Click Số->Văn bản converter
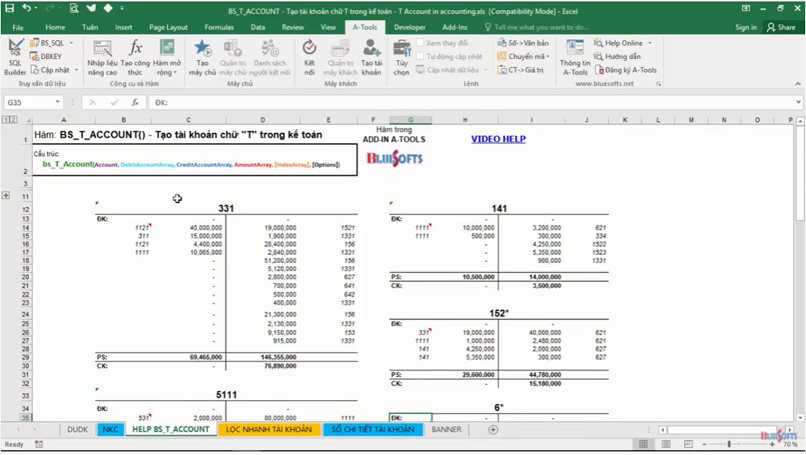 (523, 43)
